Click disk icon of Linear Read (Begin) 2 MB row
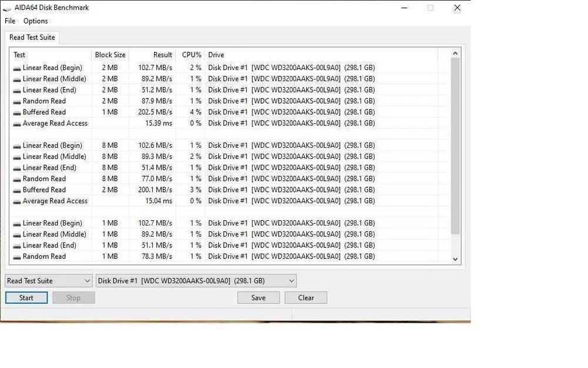The width and height of the screenshot is (588, 368). pos(17,68)
